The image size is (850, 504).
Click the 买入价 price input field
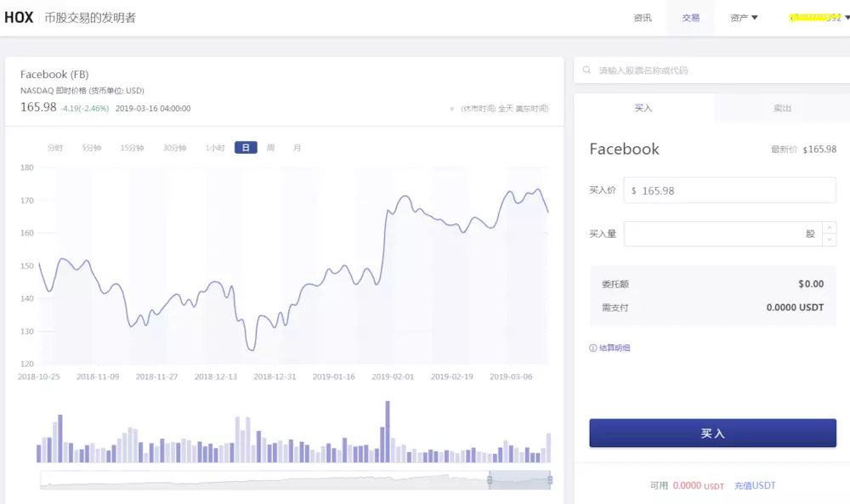(729, 190)
